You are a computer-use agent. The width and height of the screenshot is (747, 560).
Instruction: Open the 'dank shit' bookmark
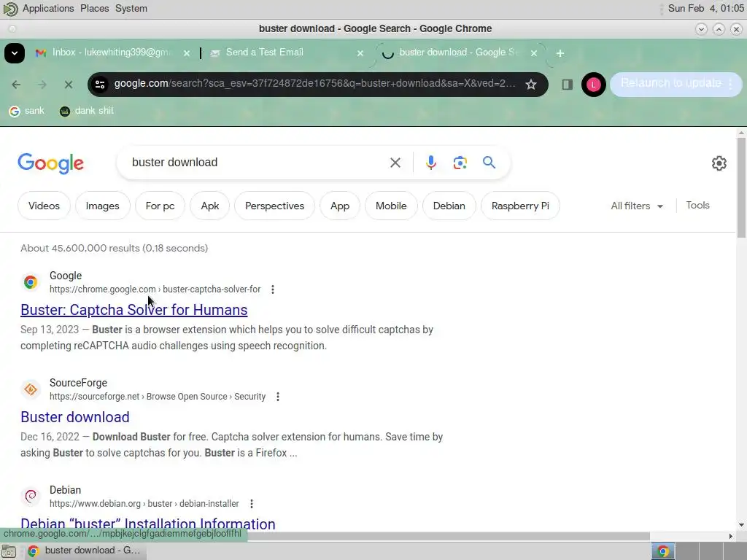(87, 111)
